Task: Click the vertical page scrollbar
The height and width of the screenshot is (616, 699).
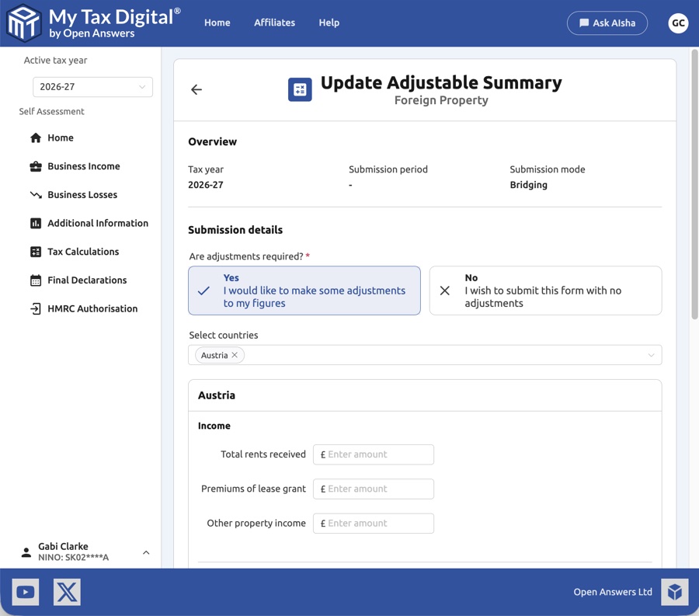Action: pyautogui.click(x=694, y=186)
